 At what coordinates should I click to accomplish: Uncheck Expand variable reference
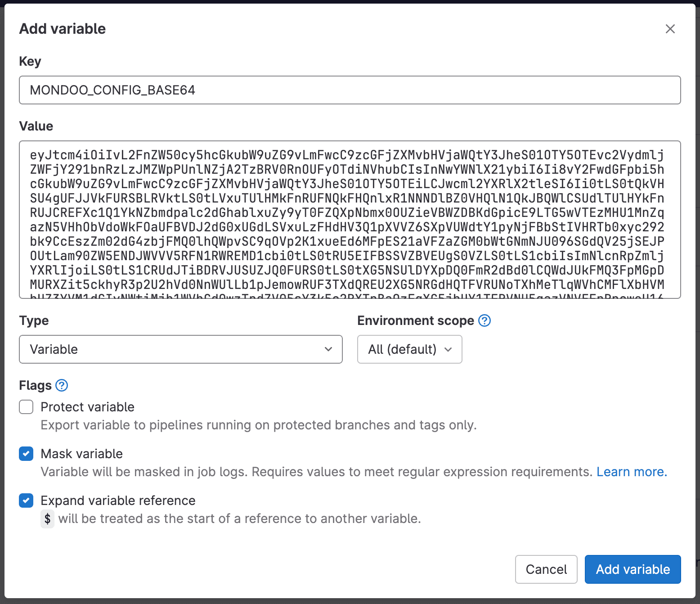[x=26, y=500]
